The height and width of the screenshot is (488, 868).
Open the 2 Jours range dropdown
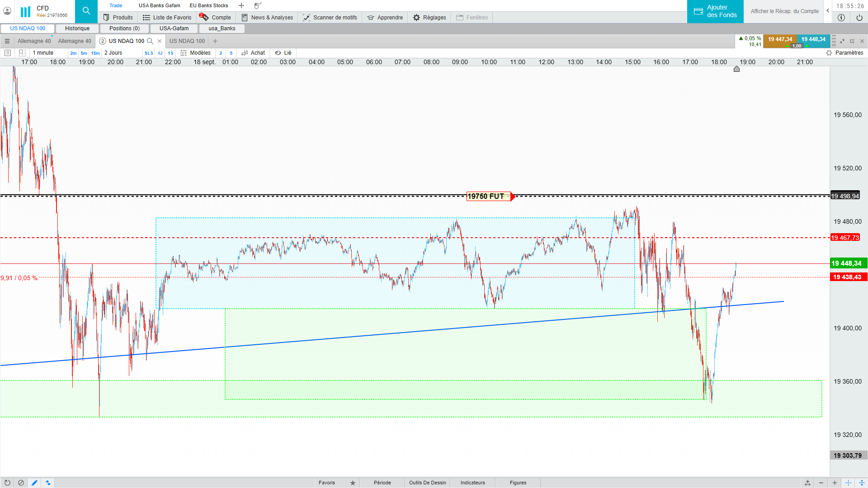[x=113, y=53]
